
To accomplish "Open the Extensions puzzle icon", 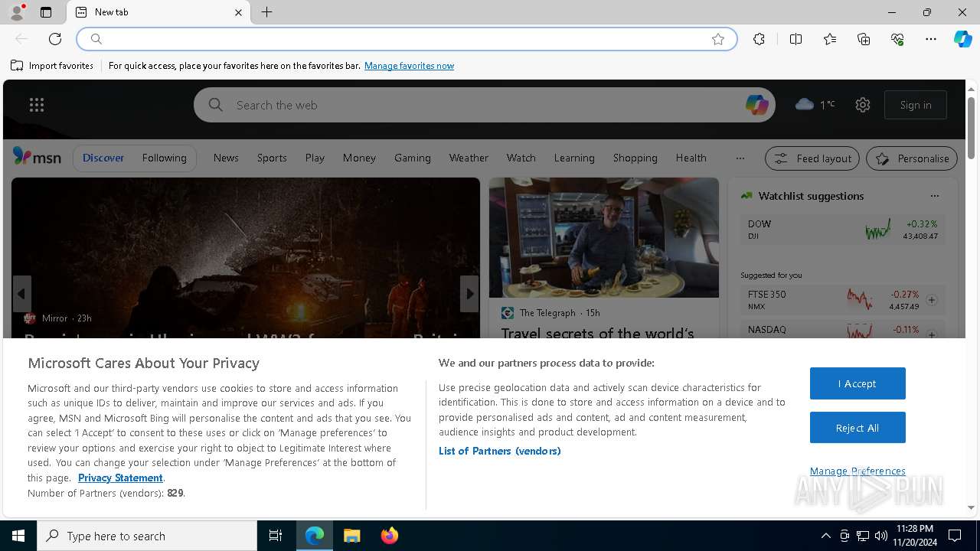I will [x=759, y=39].
